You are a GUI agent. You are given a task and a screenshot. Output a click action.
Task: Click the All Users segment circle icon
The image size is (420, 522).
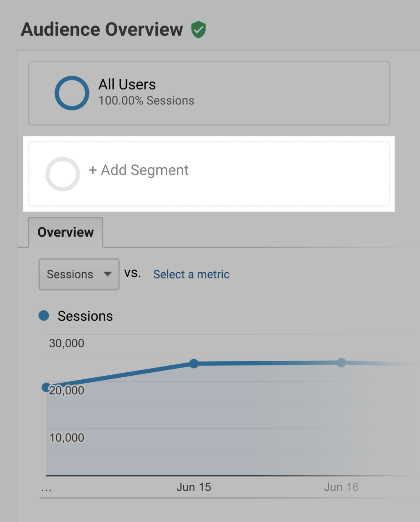[72, 93]
